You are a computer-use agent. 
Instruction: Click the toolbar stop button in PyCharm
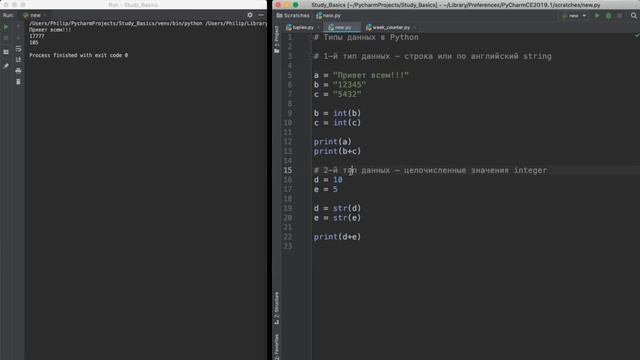pyautogui.click(x=620, y=16)
